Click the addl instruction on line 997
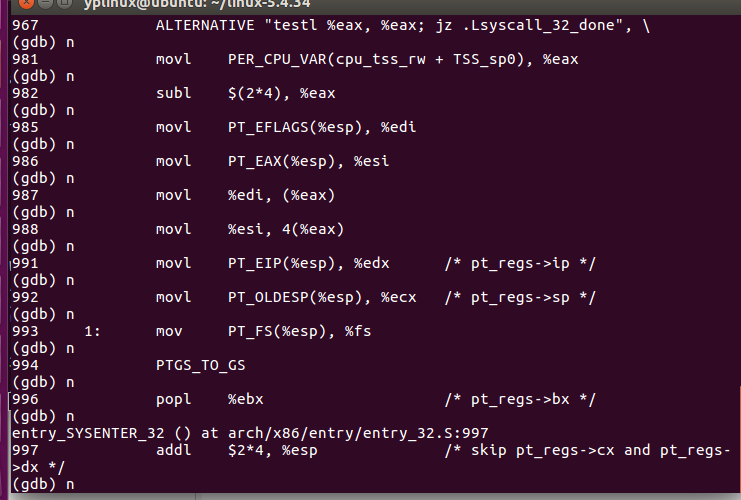The height and width of the screenshot is (500, 741). [x=173, y=450]
